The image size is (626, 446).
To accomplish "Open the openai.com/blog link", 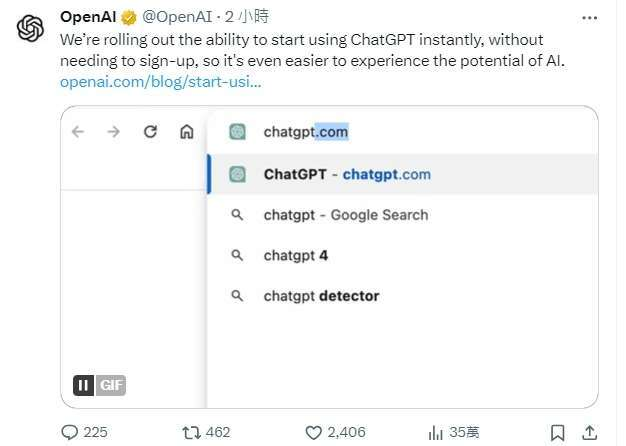I will pos(160,80).
